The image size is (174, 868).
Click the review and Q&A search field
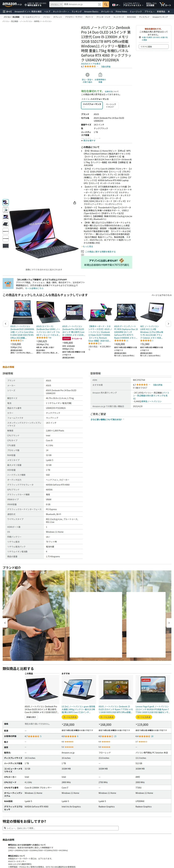coord(60,828)
